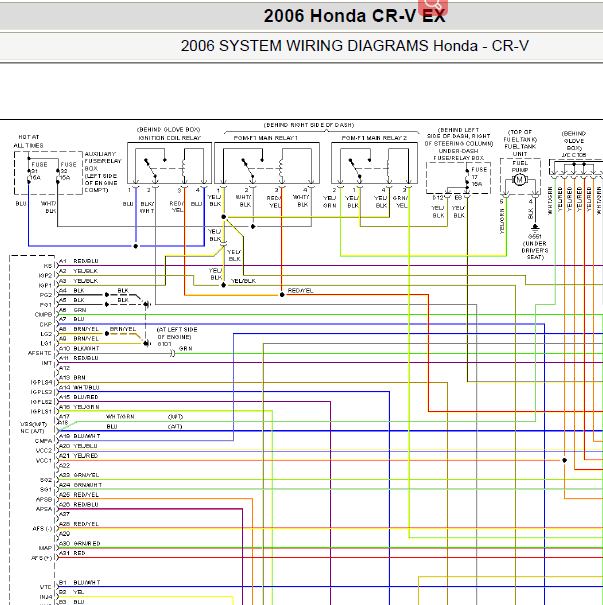Click 'UNDER-DASH FUSE/RELAY BOX' label
This screenshot has width=603, height=605.
(459, 154)
